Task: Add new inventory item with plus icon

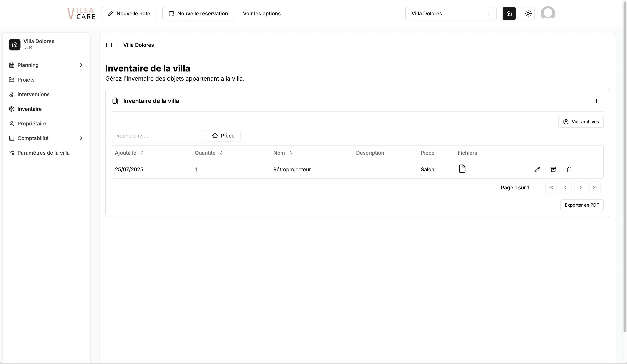Action: click(x=596, y=101)
